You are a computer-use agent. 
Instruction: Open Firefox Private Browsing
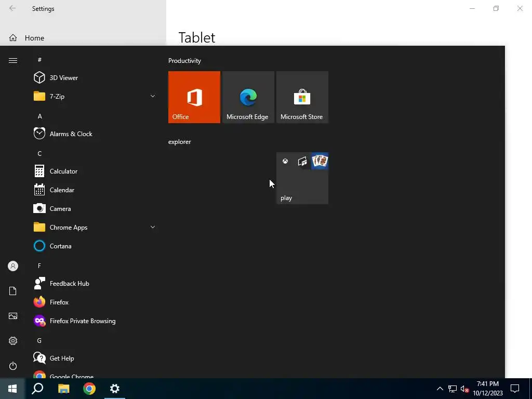[x=95, y=321]
